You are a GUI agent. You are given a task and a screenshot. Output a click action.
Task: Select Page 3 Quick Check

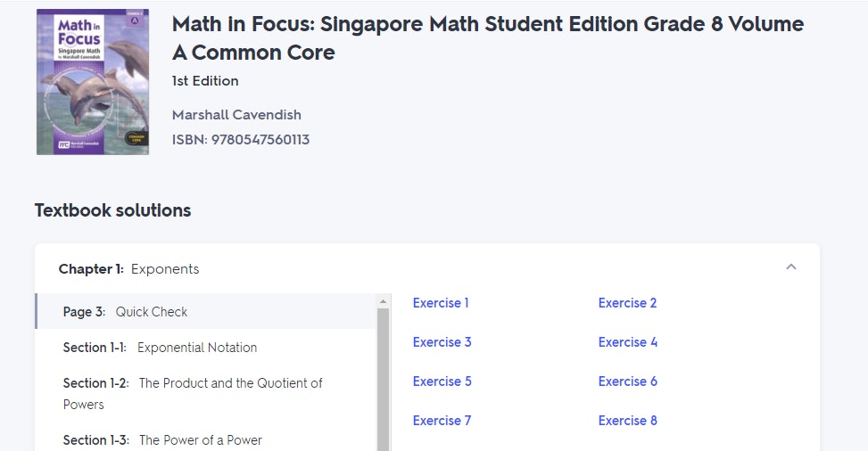pyautogui.click(x=205, y=312)
